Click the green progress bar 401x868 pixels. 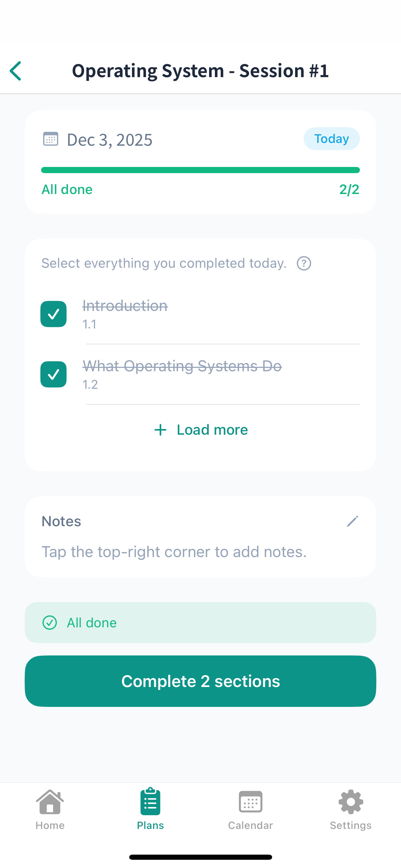(200, 170)
